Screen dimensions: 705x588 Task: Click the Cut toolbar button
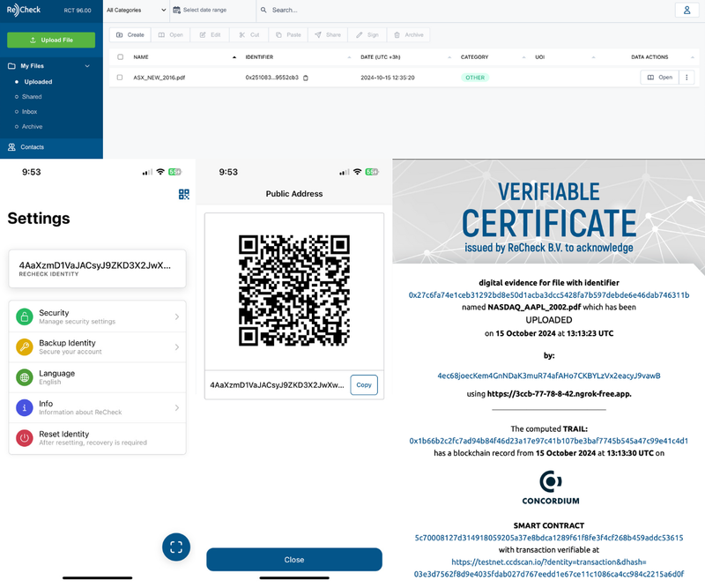pyautogui.click(x=249, y=34)
